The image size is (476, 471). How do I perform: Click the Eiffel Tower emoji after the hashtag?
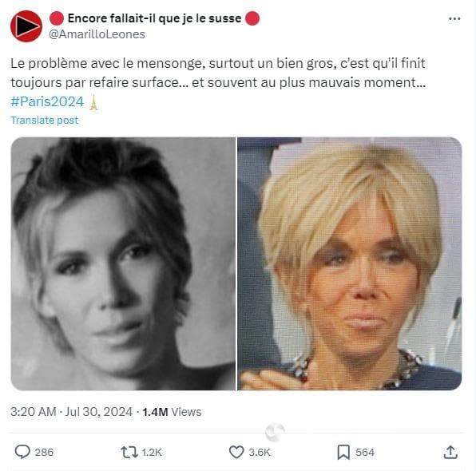click(94, 102)
